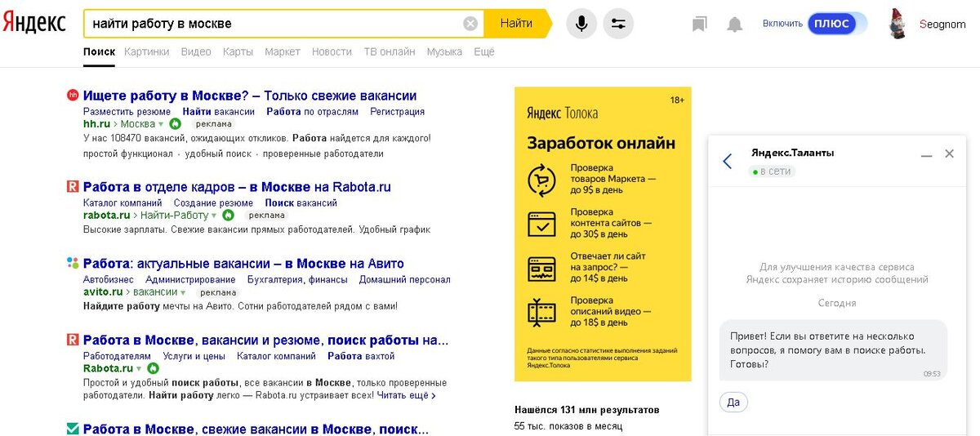Minimize the Яндекс.Таланты chat widget
This screenshot has width=980, height=436.
pos(926,154)
